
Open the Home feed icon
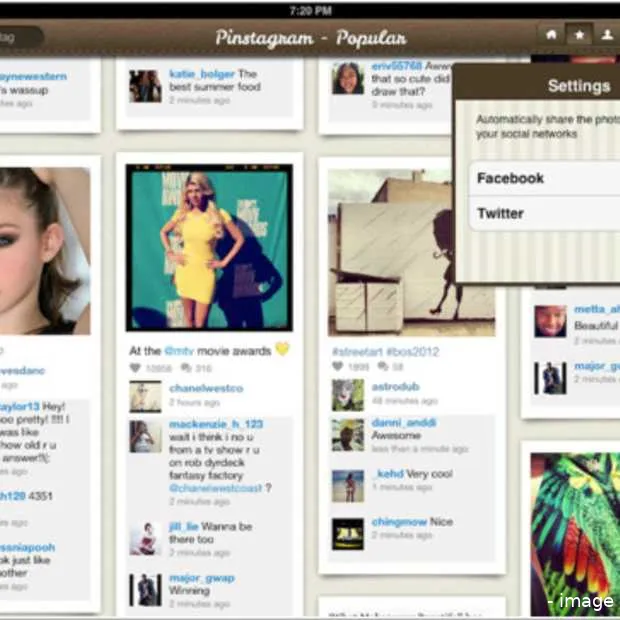point(551,35)
